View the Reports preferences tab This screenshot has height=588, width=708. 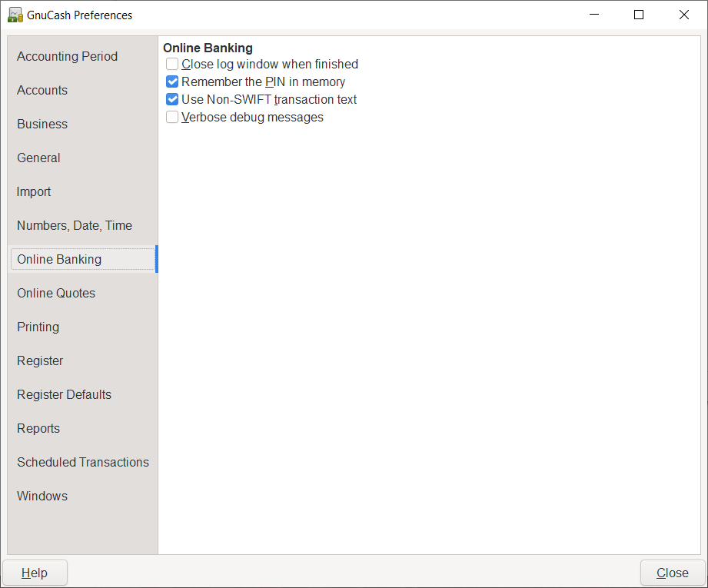[38, 428]
